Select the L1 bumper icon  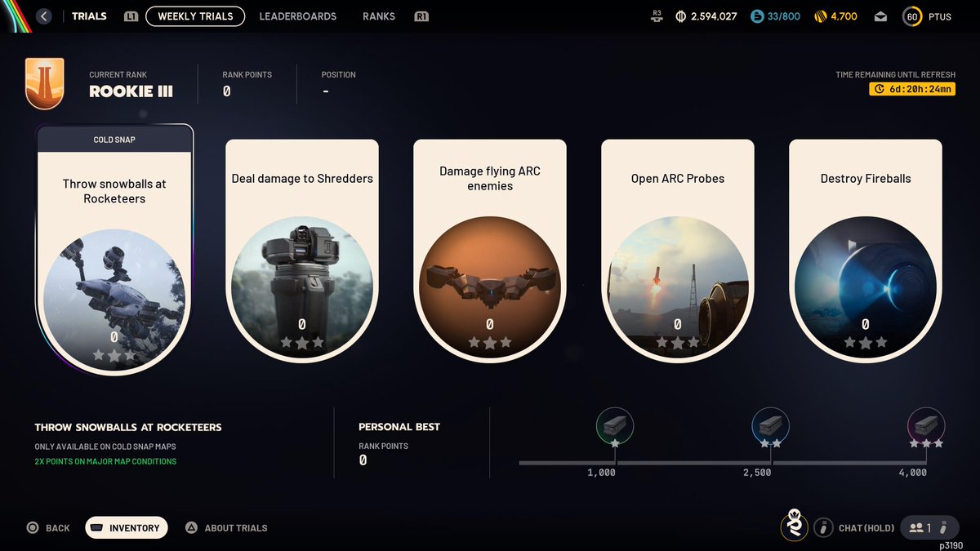click(131, 16)
